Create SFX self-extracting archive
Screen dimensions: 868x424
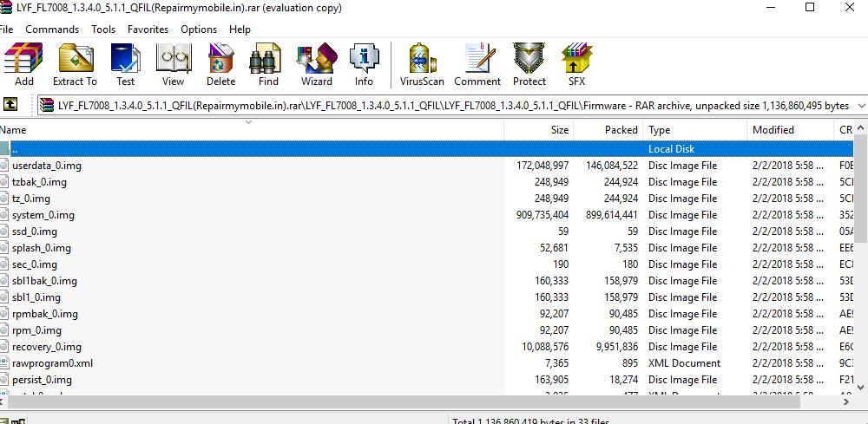pos(576,65)
